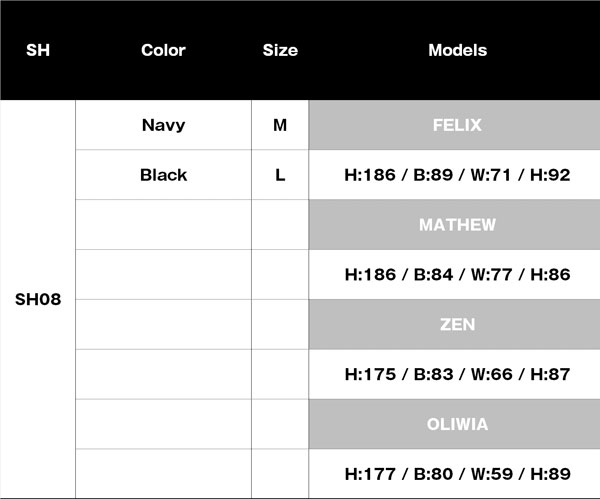The image size is (600, 499).
Task: Select measurements H:186 / B:89 / W:71 / H:92
Action: coord(457,175)
